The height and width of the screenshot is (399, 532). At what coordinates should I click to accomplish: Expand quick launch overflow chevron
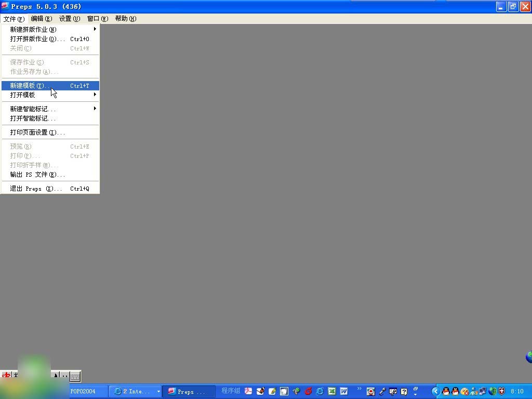[x=360, y=389]
